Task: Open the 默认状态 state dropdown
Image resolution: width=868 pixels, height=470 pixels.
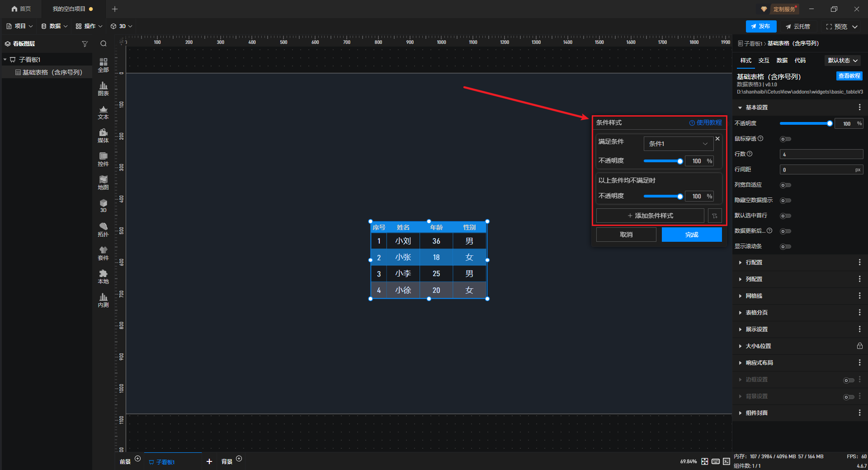Action: [x=843, y=61]
